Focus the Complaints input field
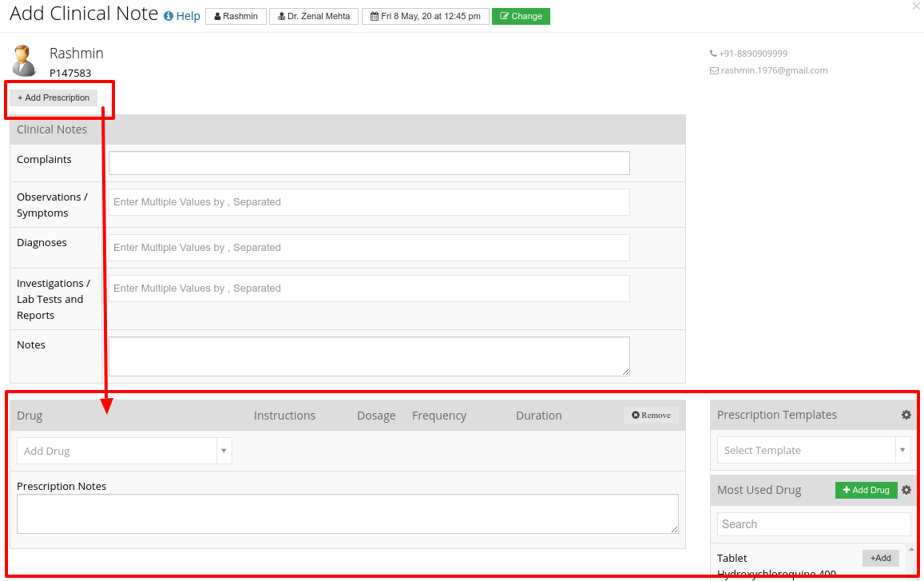The image size is (924, 581). coord(369,163)
